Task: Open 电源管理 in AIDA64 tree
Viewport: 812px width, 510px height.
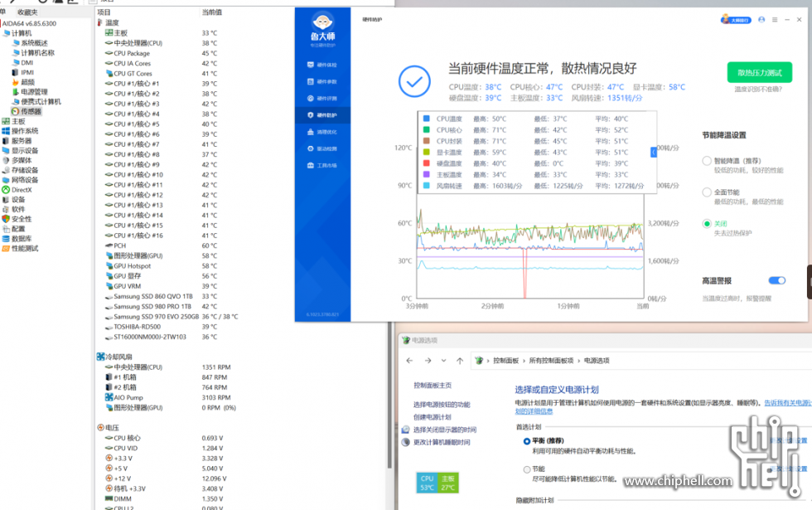Action: [30, 92]
